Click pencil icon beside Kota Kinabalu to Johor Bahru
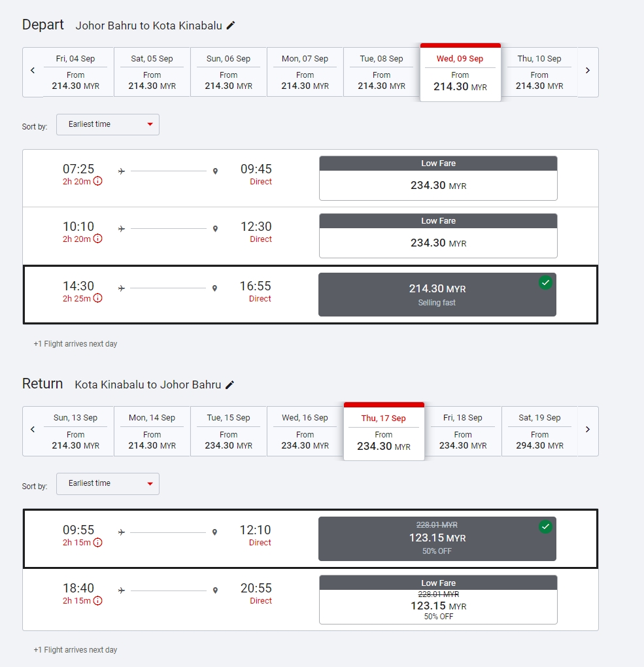Viewport: 644px width, 667px height. 229,385
